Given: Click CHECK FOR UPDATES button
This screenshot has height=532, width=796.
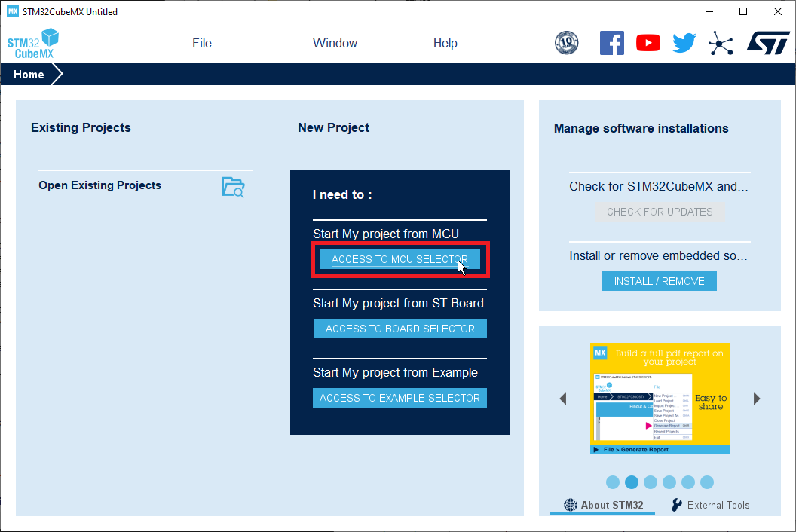Looking at the screenshot, I should click(x=660, y=212).
